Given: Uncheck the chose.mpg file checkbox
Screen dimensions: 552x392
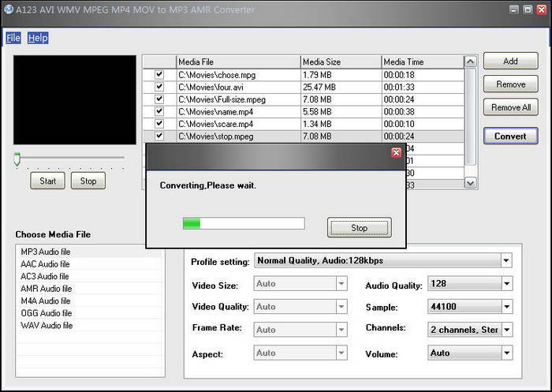Looking at the screenshot, I should pos(159,74).
